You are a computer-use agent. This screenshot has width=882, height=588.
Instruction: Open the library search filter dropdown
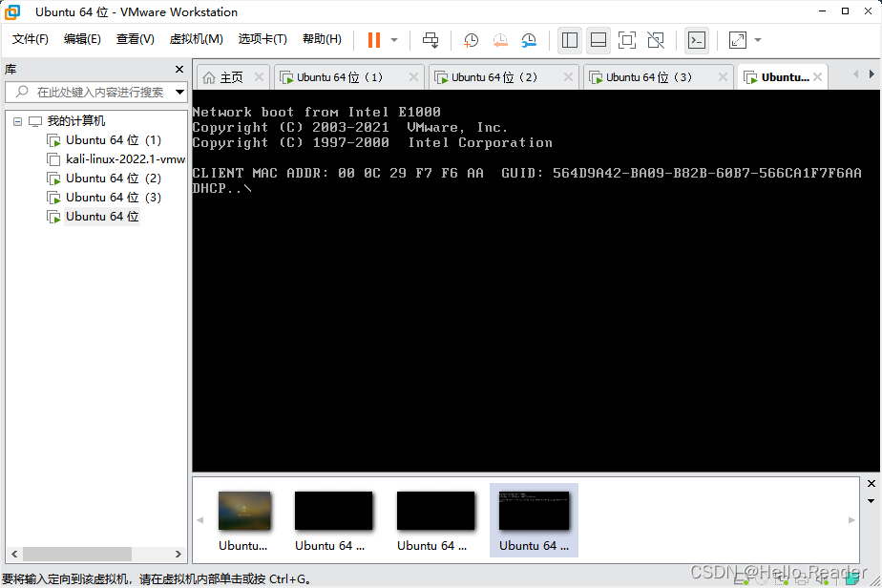tap(180, 92)
